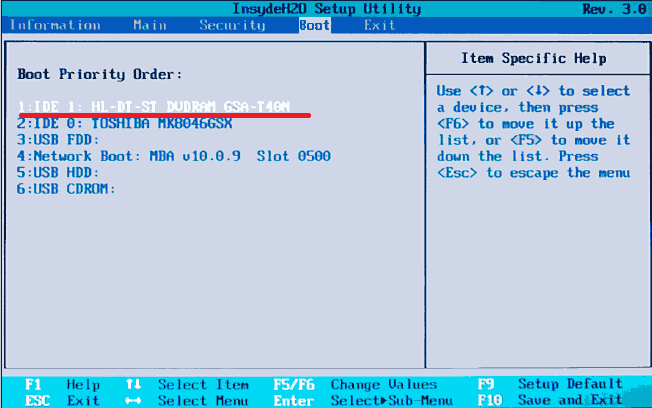Select the Boot tab

coord(314,25)
